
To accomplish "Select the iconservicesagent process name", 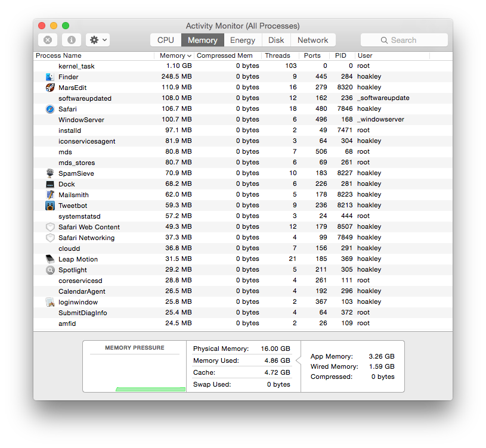I will 87,142.
